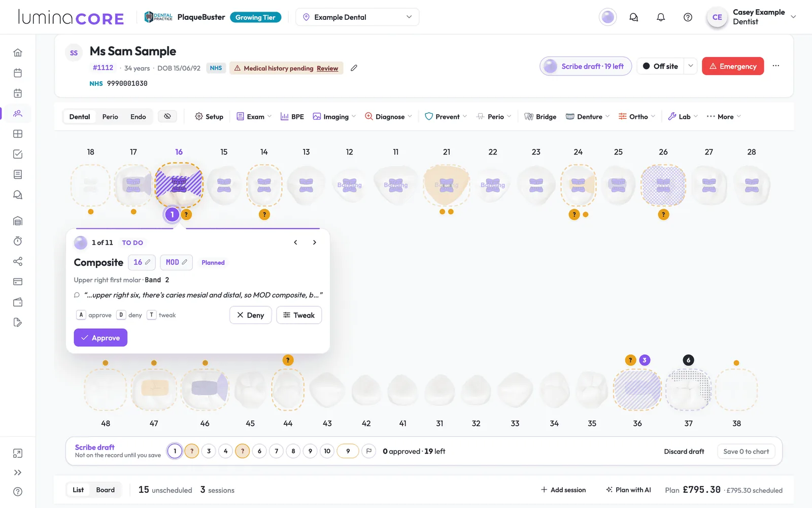Open the home icon in sidebar
Image resolution: width=812 pixels, height=508 pixels.
point(18,53)
